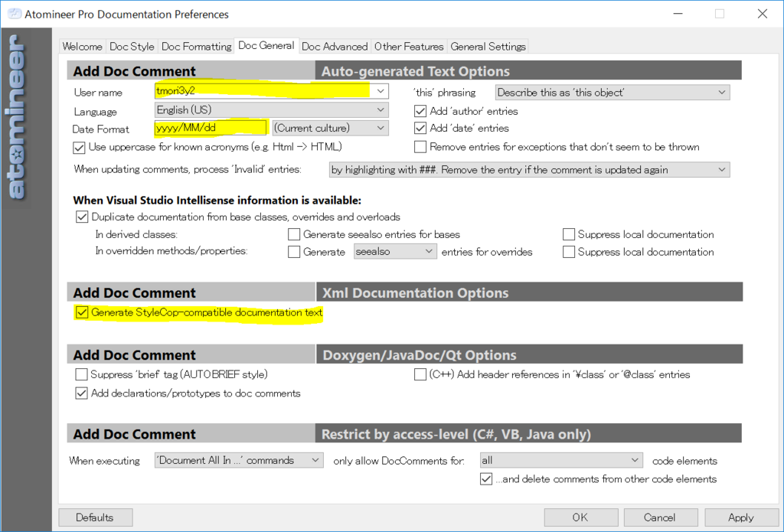Screen dimensions: 784x532
Task: Minimize the preferences window
Action: point(678,14)
